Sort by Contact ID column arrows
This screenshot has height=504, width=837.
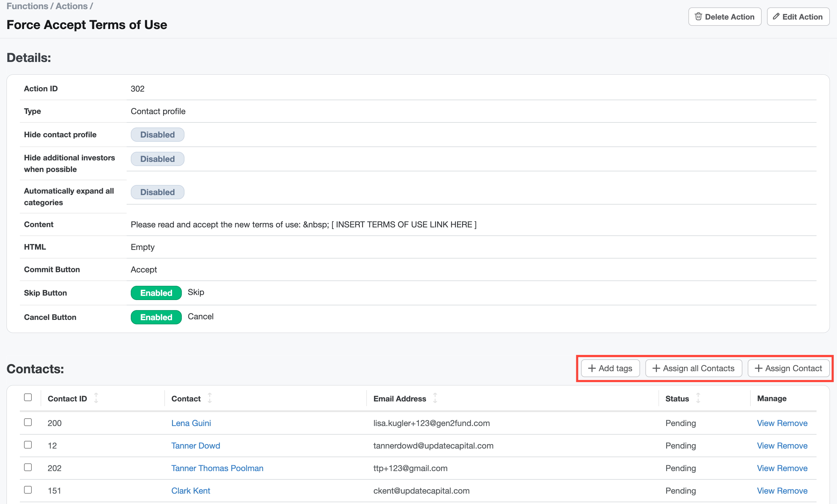96,398
